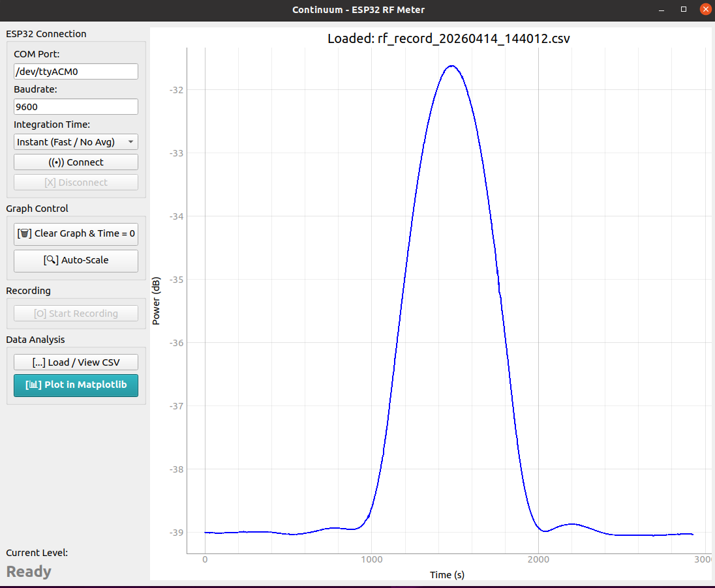Select the Baudrate input box
Screen dimensions: 715x588
coord(76,107)
